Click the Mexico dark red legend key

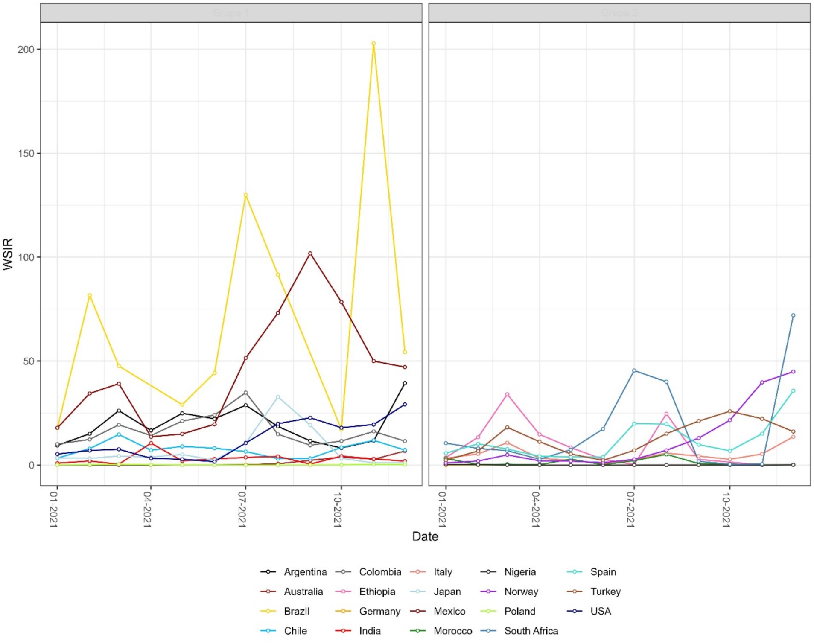[x=417, y=611]
